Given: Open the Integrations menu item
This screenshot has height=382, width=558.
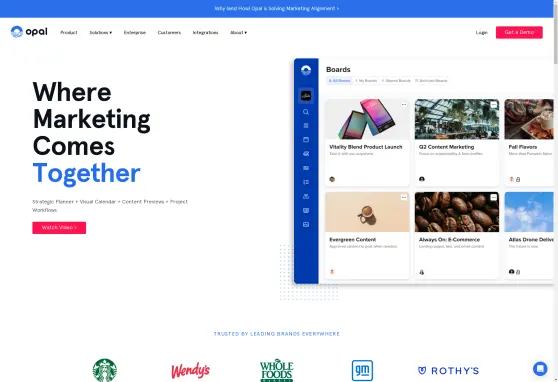Looking at the screenshot, I should click(x=205, y=32).
